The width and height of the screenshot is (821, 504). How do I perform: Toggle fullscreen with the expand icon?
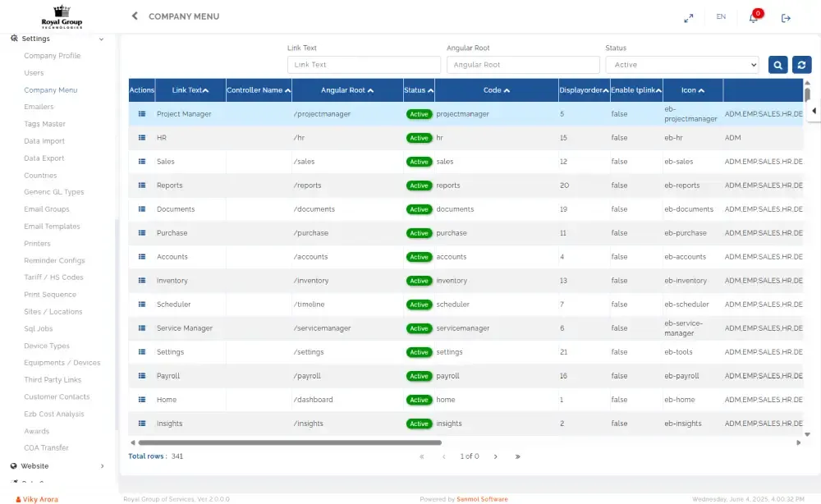(x=688, y=17)
